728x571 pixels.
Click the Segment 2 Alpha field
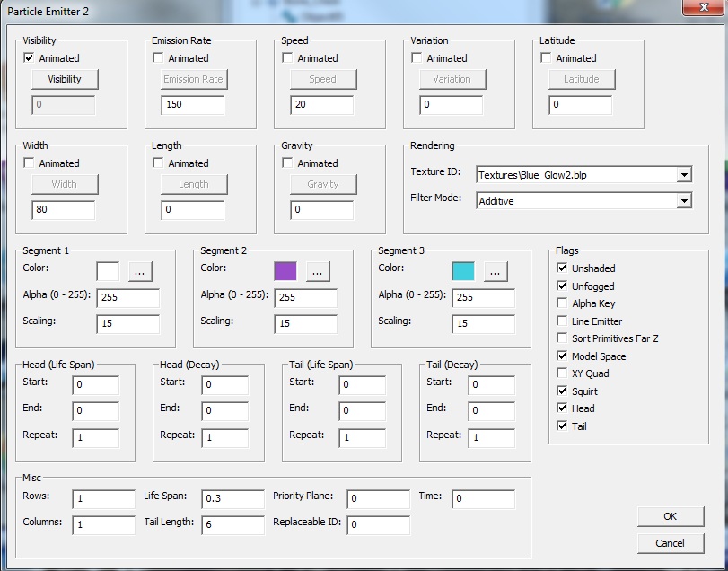point(306,297)
